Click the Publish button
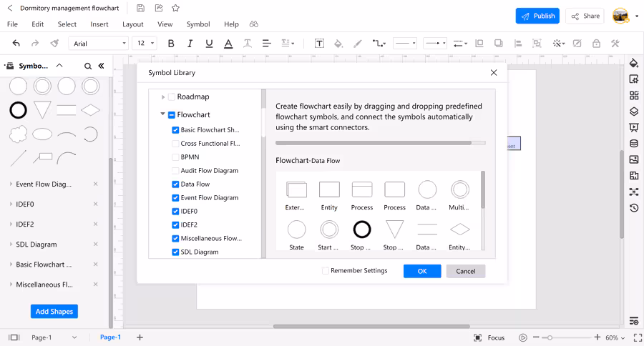Image resolution: width=644 pixels, height=346 pixels. pyautogui.click(x=537, y=16)
